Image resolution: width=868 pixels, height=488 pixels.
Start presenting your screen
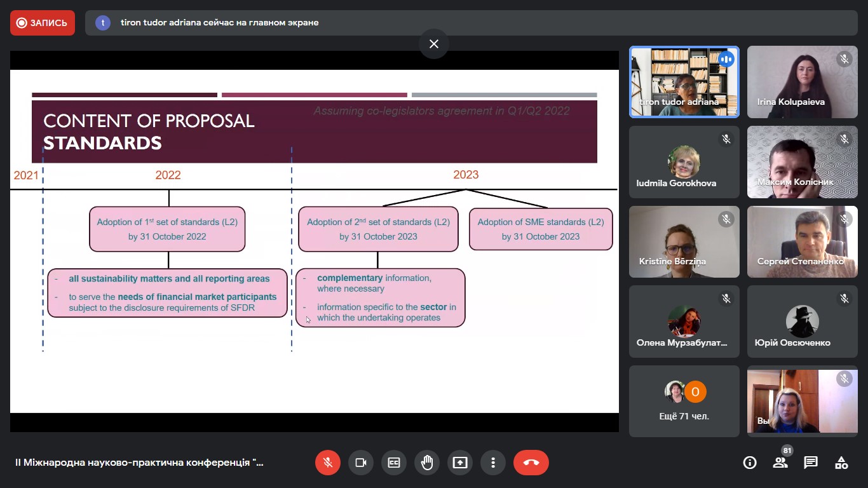coord(460,463)
